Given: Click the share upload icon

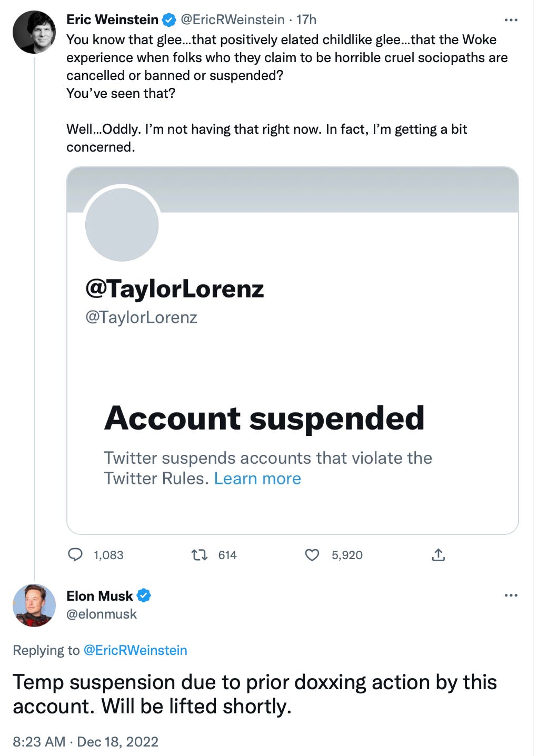Looking at the screenshot, I should [439, 554].
